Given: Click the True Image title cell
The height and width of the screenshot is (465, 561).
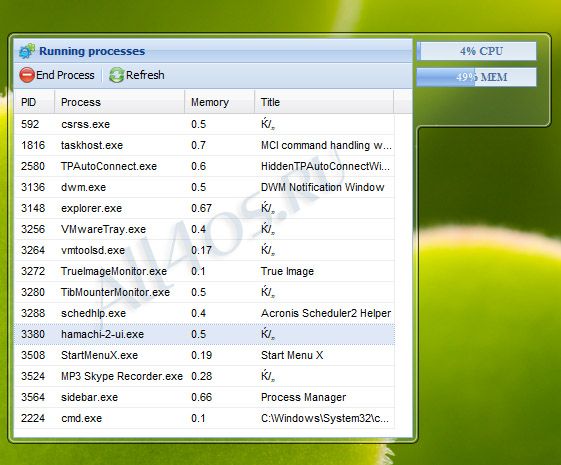Looking at the screenshot, I should (287, 271).
